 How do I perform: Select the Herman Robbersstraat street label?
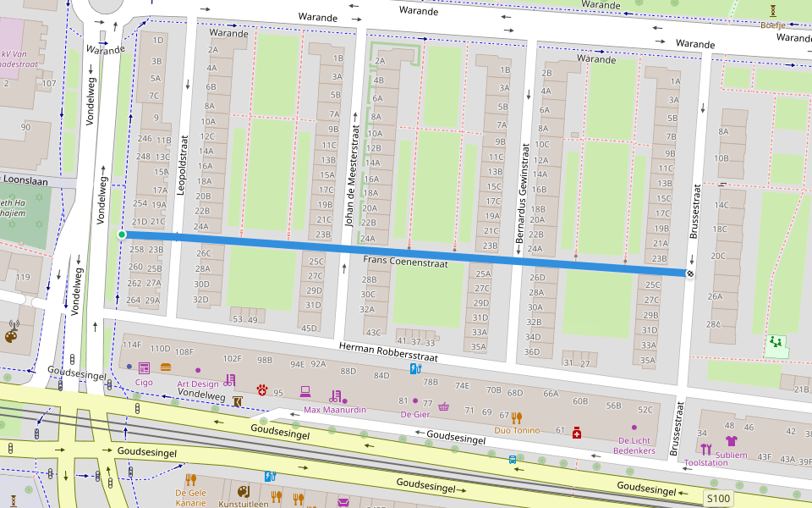387,352
